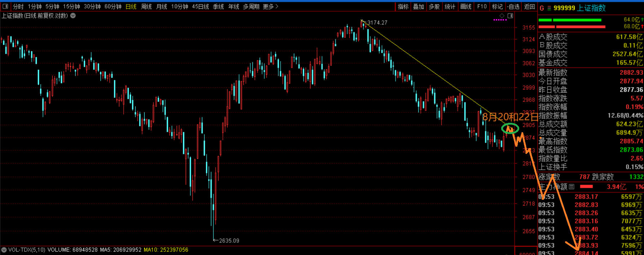Expand the 更多 more periods menu
This screenshot has width=644, height=255.
(x=270, y=7)
